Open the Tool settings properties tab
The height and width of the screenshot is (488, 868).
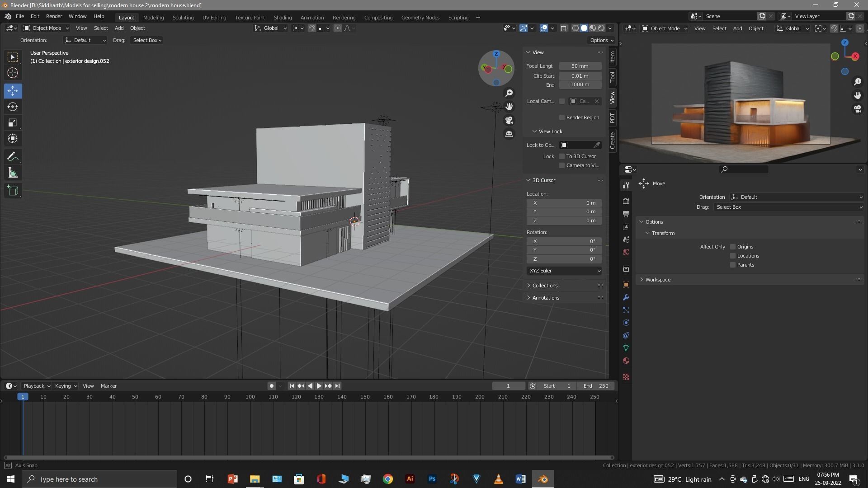626,185
